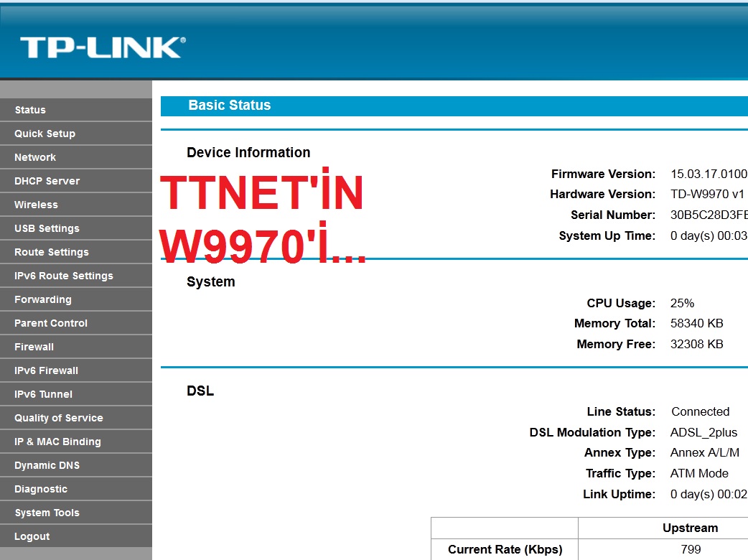Open the Forwarding menu
The height and width of the screenshot is (560, 748).
(x=76, y=299)
